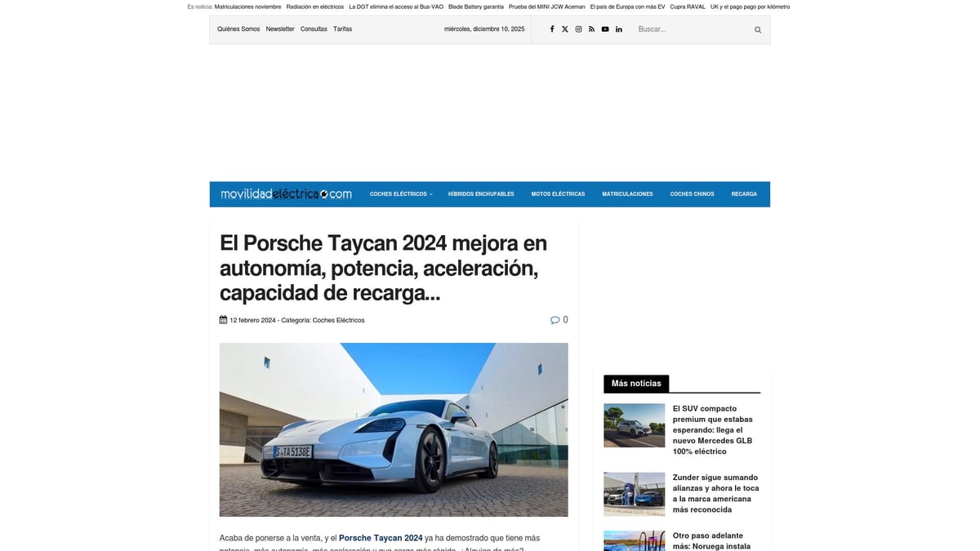Click the LinkedIn icon

pyautogui.click(x=618, y=29)
